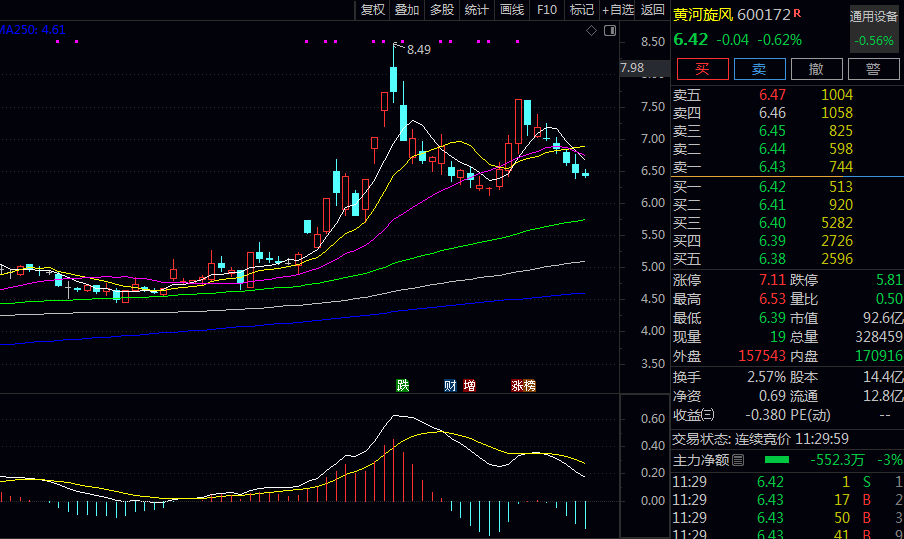The height and width of the screenshot is (539, 904).
Task: Click the 榜 ranking event marker
Action: (529, 385)
